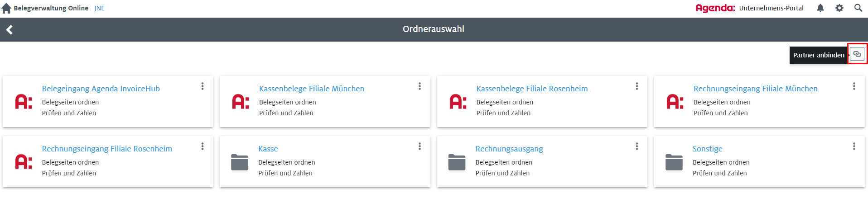Open three-dot menu for Belegeingang Agenda InvoiceHub
This screenshot has width=868, height=212.
[x=203, y=86]
